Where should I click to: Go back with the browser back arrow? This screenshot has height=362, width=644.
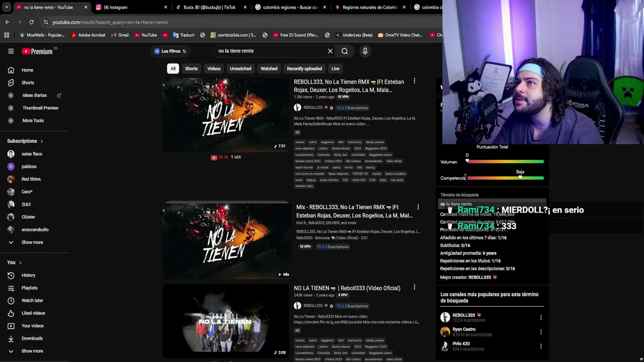point(7,22)
